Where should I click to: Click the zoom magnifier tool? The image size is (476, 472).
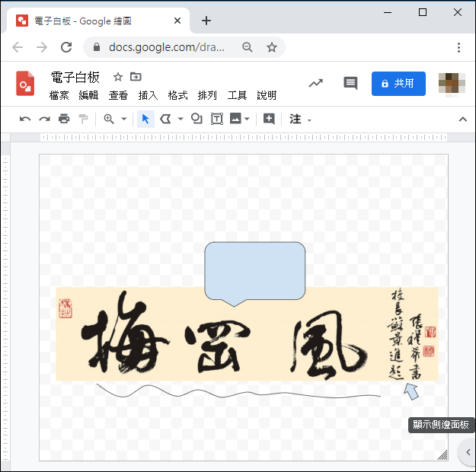click(x=109, y=119)
